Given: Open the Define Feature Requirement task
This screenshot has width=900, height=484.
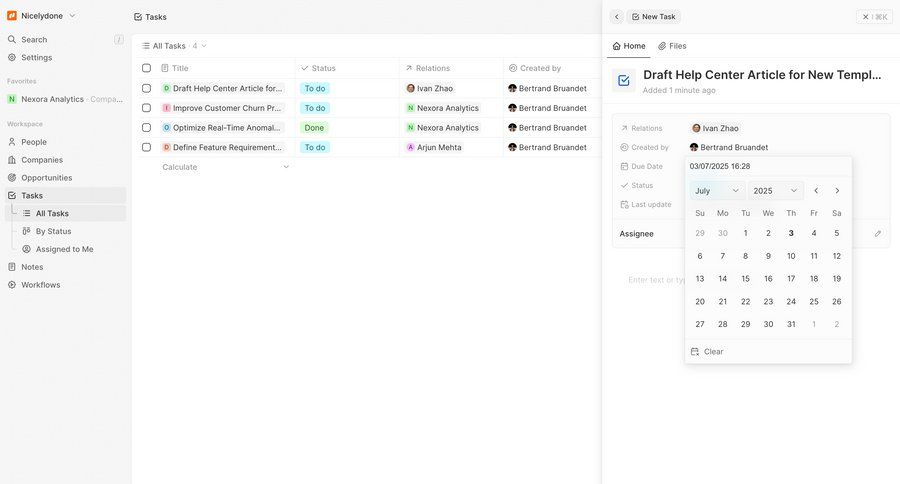Looking at the screenshot, I should 223,147.
